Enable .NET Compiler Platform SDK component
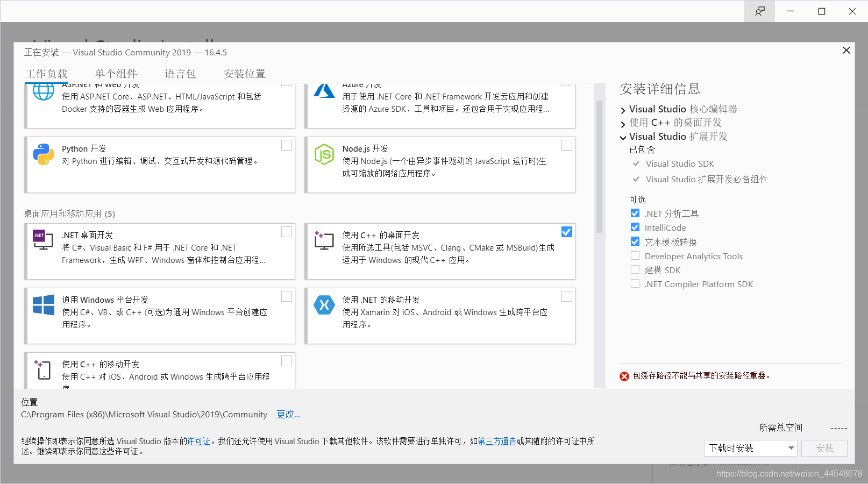This screenshot has height=484, width=868. click(x=635, y=283)
